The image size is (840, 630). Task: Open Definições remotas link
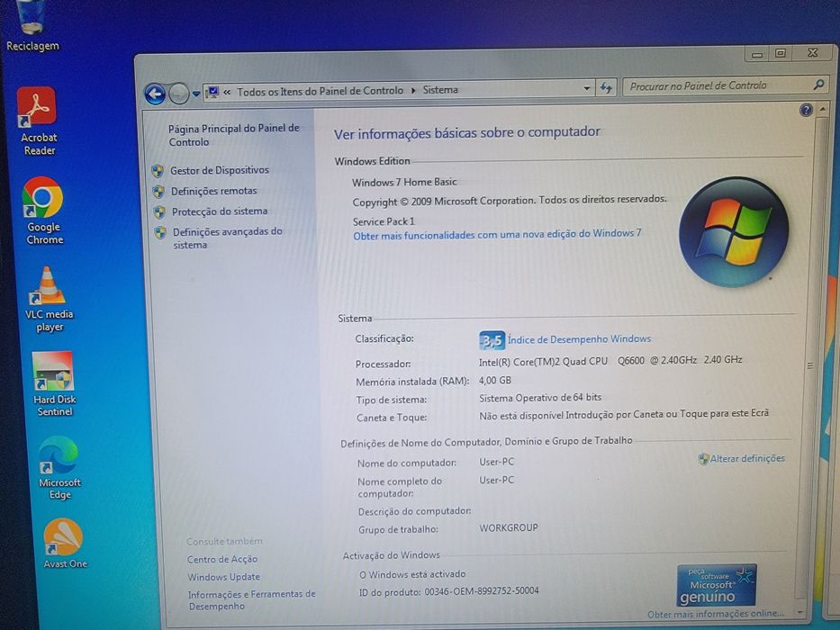[x=213, y=191]
